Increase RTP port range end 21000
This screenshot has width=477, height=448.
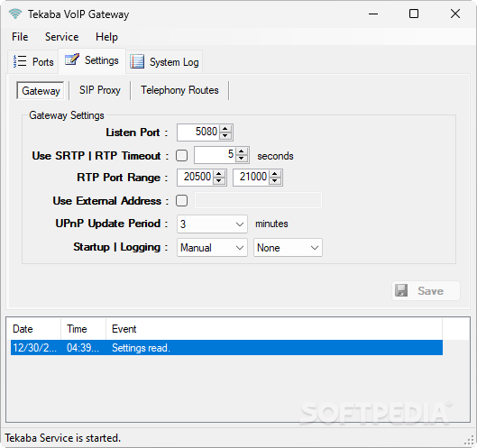click(x=275, y=174)
